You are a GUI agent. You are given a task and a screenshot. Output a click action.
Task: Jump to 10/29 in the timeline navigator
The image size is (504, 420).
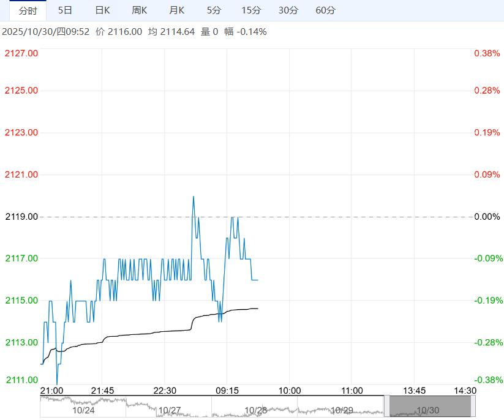[342, 410]
